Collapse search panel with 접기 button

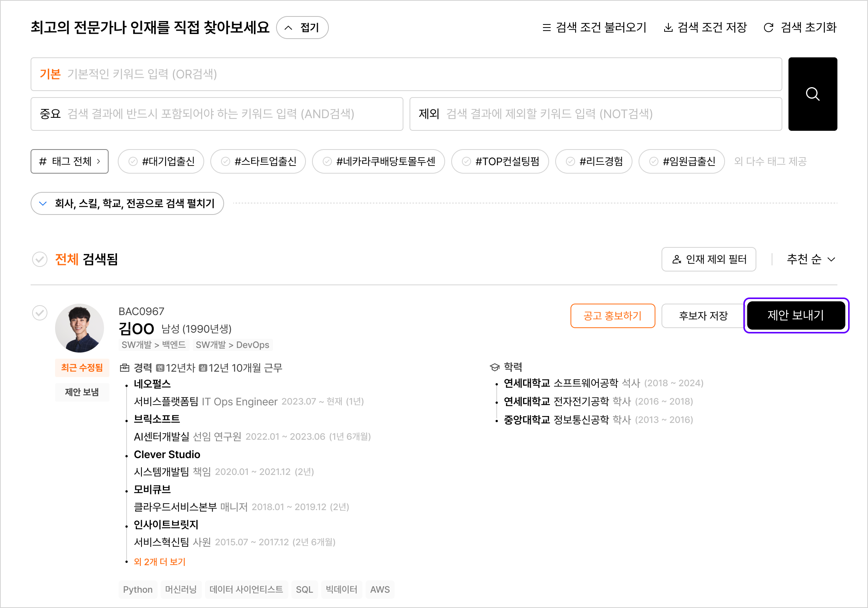(302, 28)
